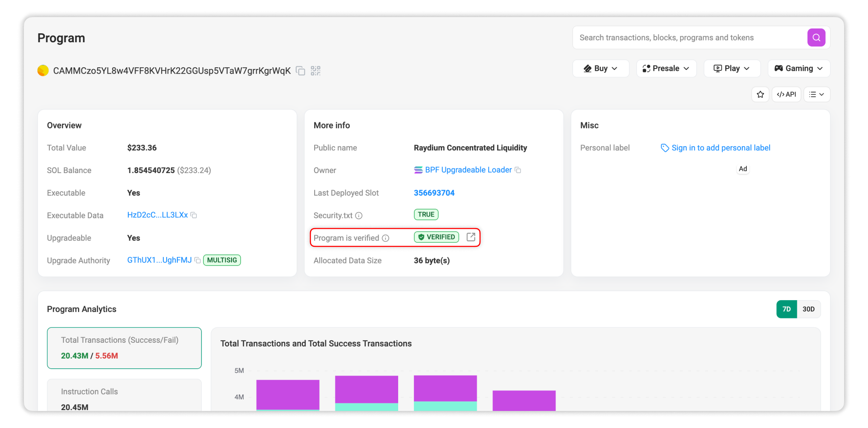Copy the Upgrade Authority address

(x=197, y=260)
